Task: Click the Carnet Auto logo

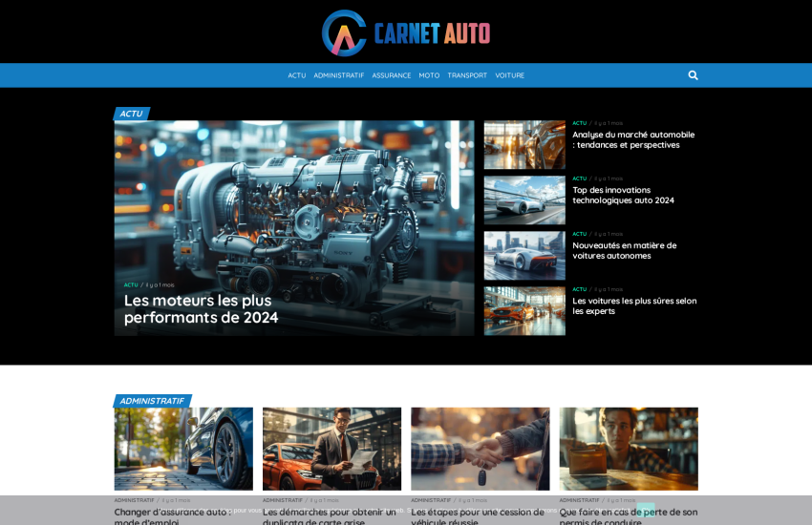Action: point(406,33)
